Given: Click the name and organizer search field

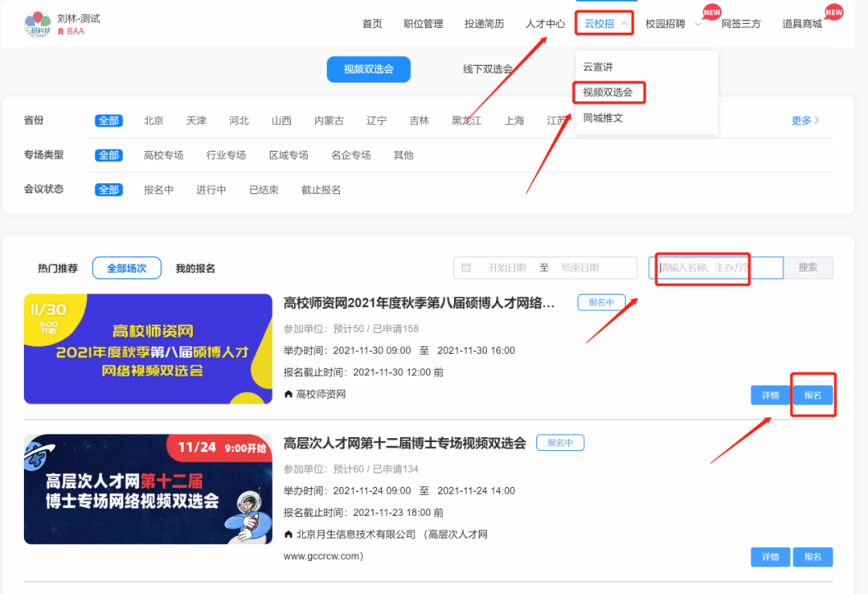Looking at the screenshot, I should coord(715,268).
